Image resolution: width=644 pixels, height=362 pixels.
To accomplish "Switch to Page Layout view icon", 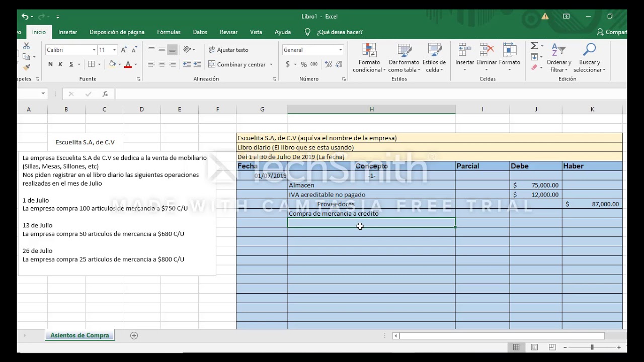I will [534, 347].
